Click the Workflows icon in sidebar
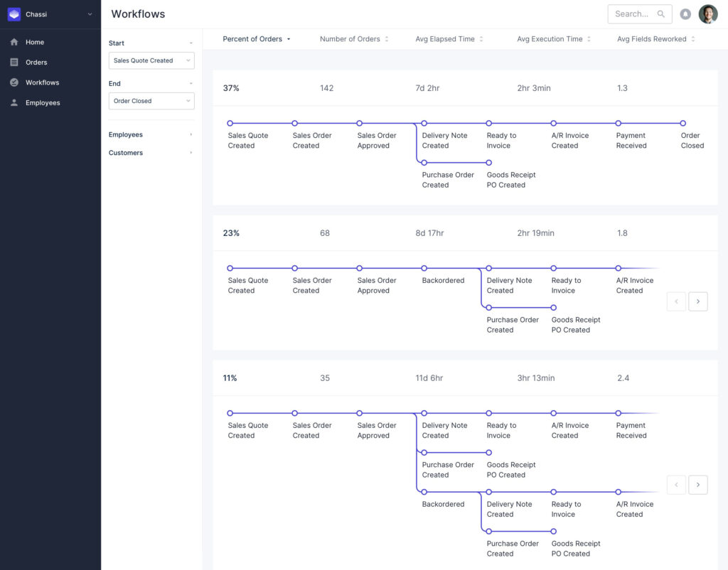 [14, 82]
